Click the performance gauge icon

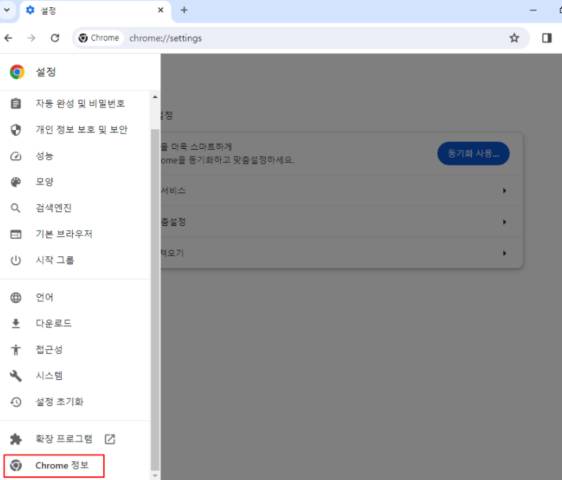[x=16, y=156]
